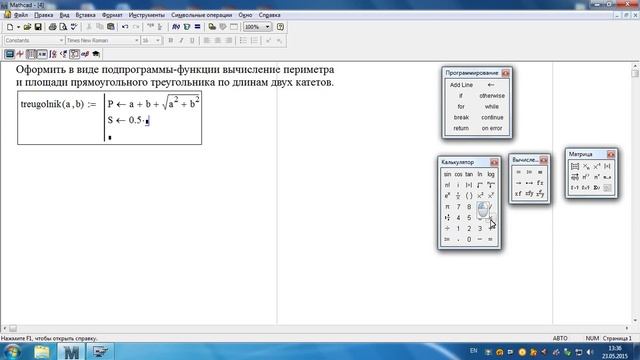Open the Вставка menu
Image resolution: width=640 pixels, height=360 pixels.
click(x=85, y=15)
